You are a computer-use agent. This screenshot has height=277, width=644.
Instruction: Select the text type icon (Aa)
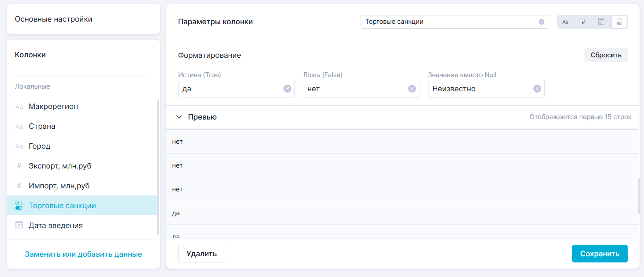566,22
